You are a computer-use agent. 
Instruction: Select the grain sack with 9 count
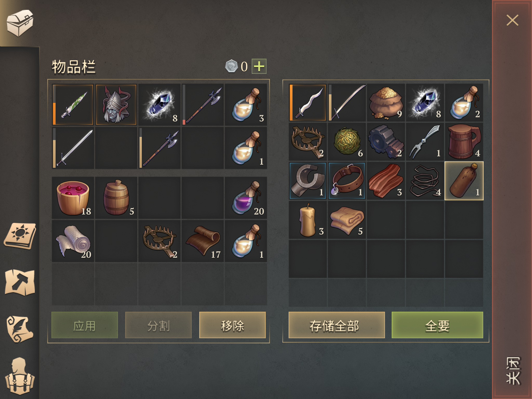click(386, 103)
